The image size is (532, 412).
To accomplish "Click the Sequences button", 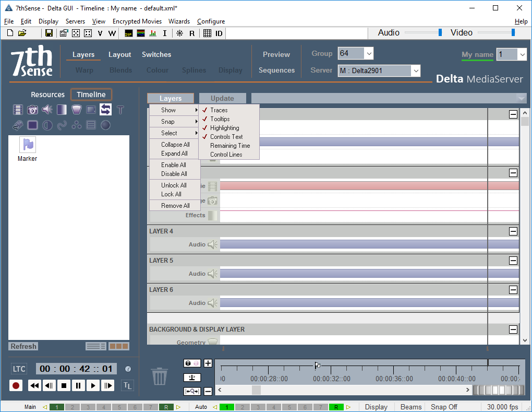I will pos(276,70).
